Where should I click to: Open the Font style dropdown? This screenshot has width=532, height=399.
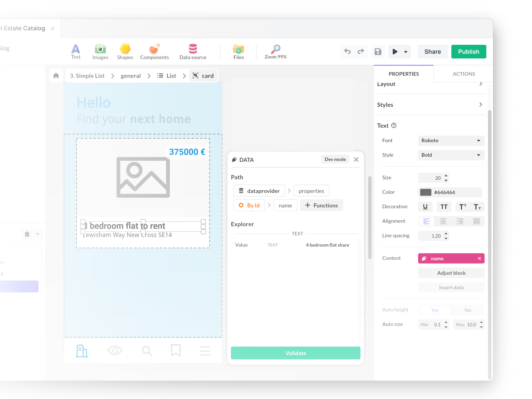tap(451, 155)
